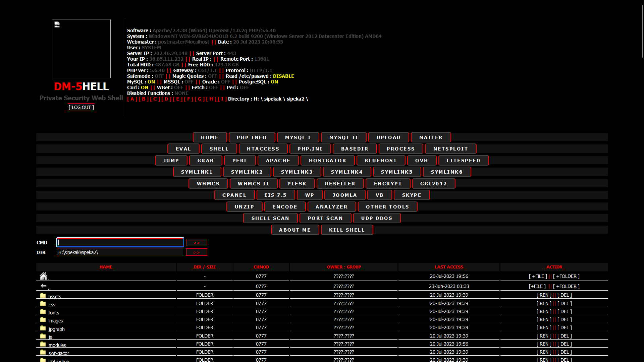
Task: Open the jpgraph folder link
Action: point(57,329)
